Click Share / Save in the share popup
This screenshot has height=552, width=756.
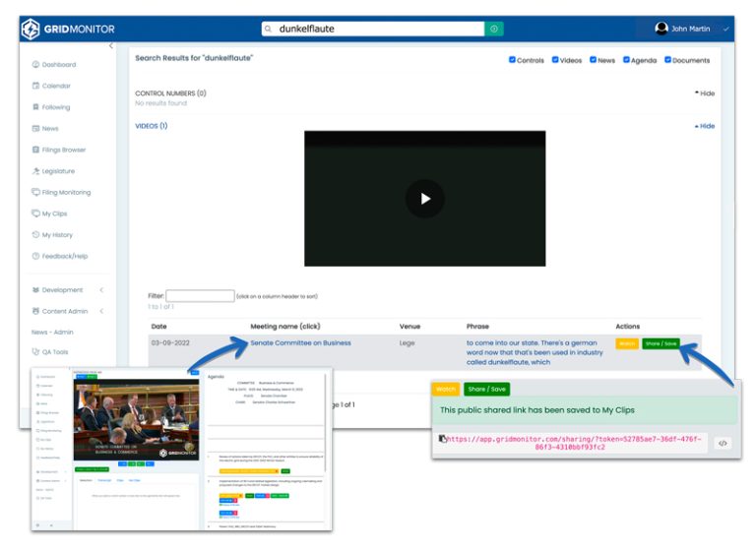pos(486,389)
